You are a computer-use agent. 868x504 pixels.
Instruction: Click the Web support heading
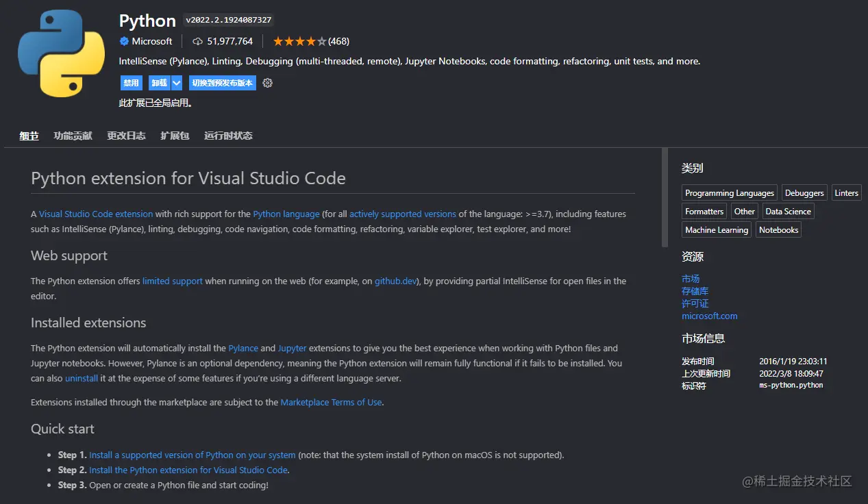(x=69, y=255)
